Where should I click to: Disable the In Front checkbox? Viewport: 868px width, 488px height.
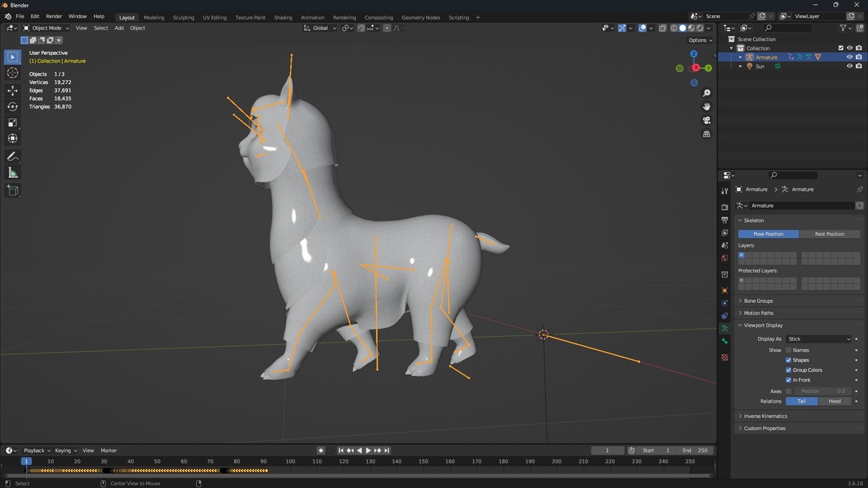coord(788,380)
